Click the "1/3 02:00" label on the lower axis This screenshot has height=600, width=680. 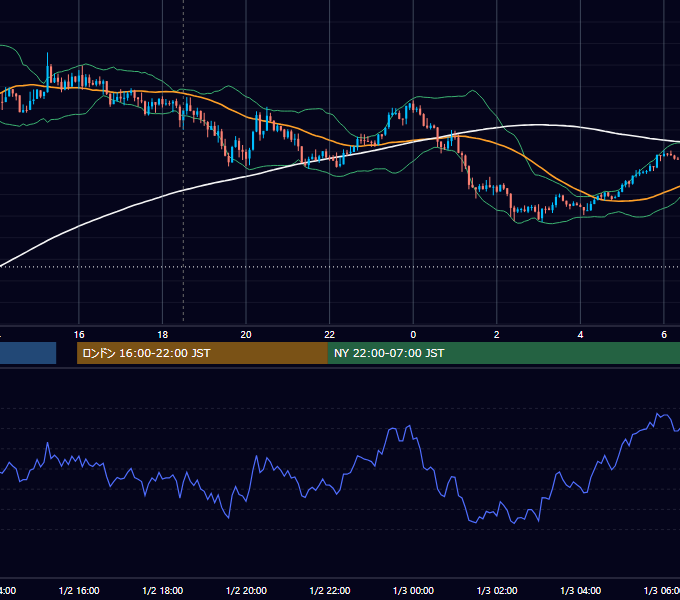pyautogui.click(x=497, y=590)
